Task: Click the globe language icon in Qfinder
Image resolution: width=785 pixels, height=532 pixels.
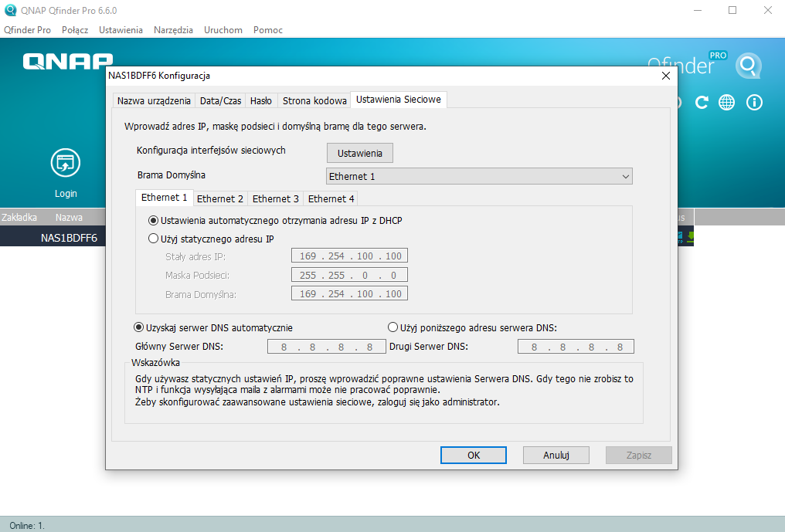Action: click(x=726, y=103)
